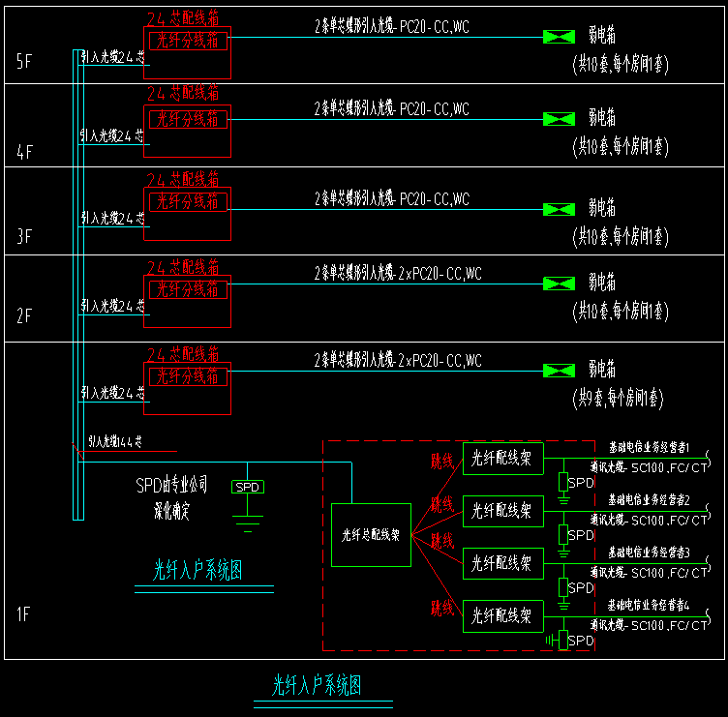Image resolution: width=728 pixels, height=717 pixels.
Task: Select the 光纤总配线架 box
Action: click(x=371, y=535)
